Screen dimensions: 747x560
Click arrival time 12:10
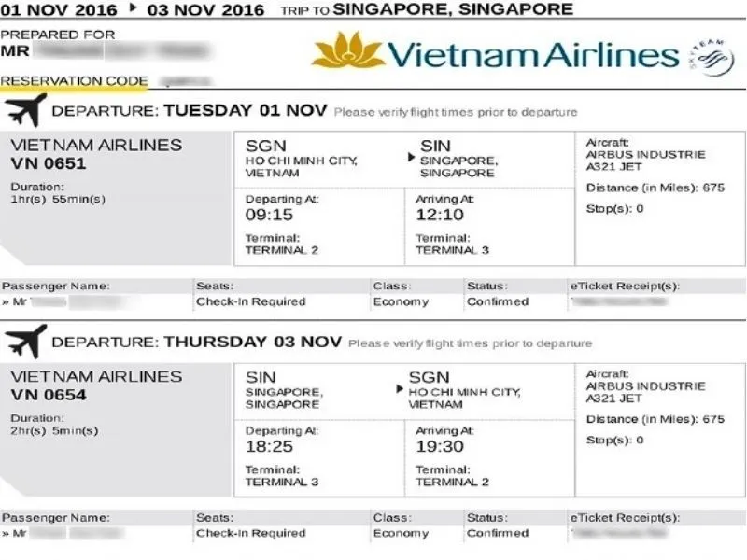[x=440, y=215]
